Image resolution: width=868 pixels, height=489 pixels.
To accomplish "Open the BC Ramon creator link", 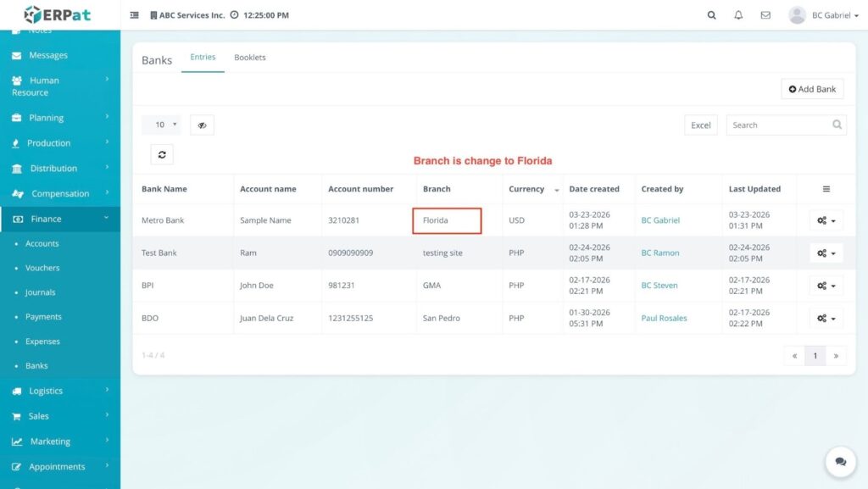I will (x=659, y=253).
